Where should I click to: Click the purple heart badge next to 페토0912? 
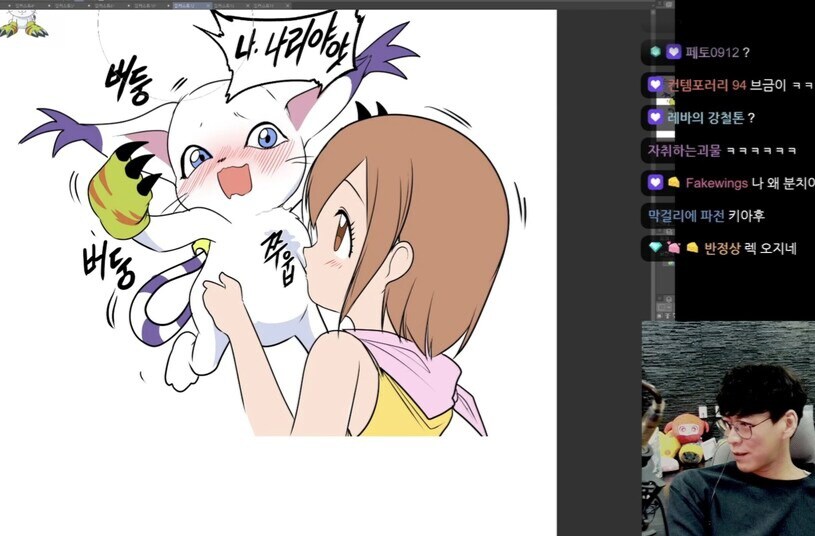[x=673, y=52]
